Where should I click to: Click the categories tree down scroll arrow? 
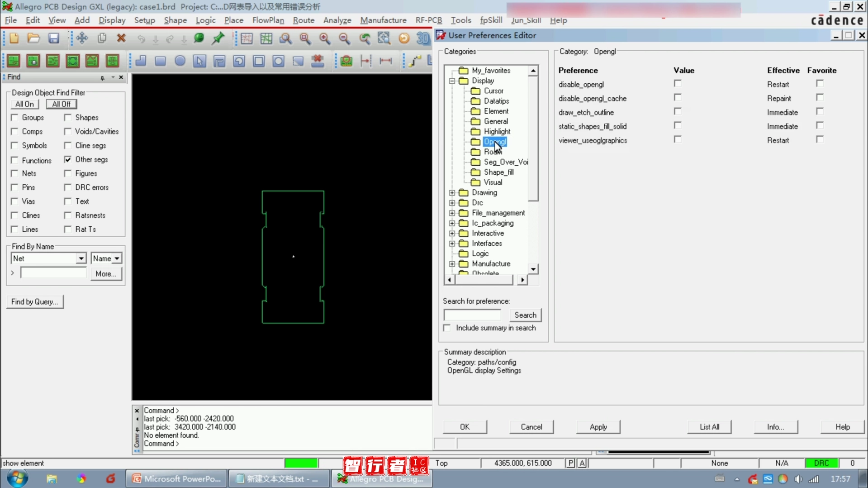(x=533, y=269)
